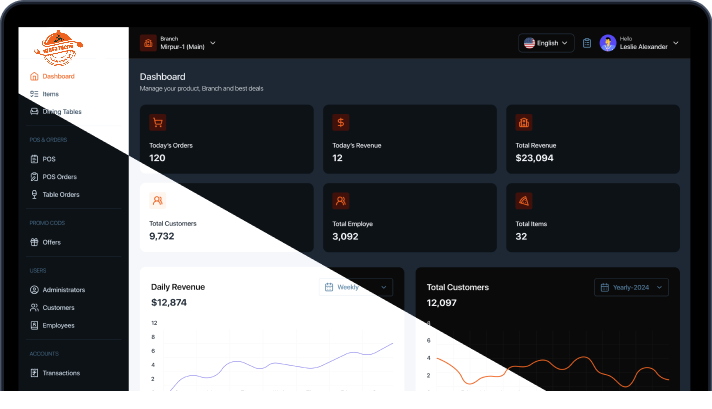The height and width of the screenshot is (409, 712).
Task: Click Today's Revenue dollar icon
Action: (x=341, y=122)
